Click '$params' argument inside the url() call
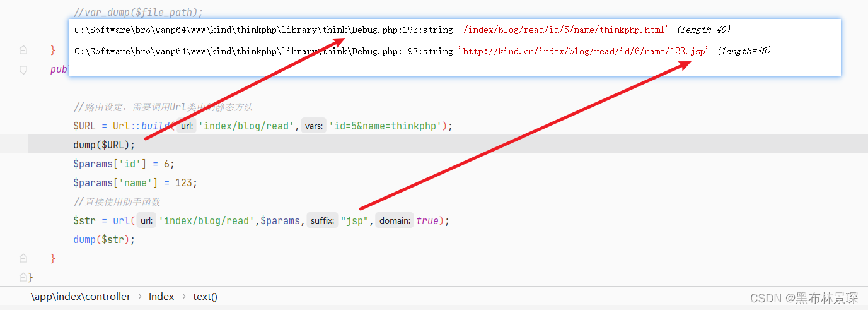The width and height of the screenshot is (868, 310). click(x=281, y=220)
